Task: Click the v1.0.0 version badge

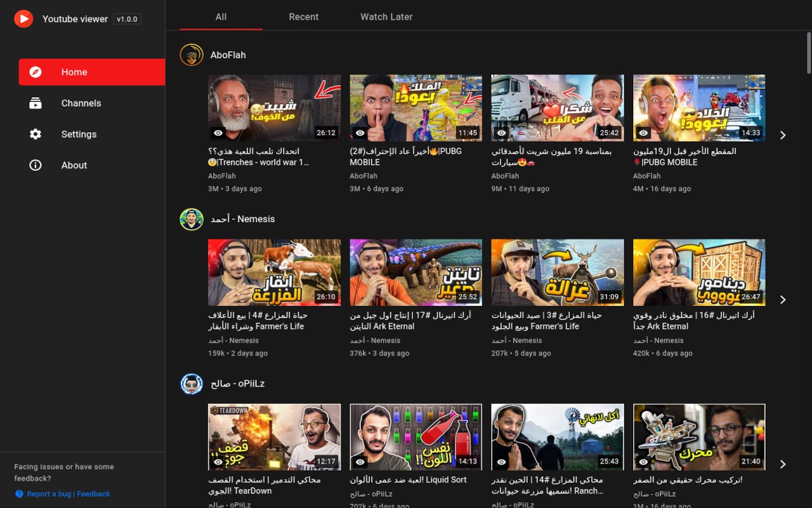Action: pyautogui.click(x=127, y=19)
